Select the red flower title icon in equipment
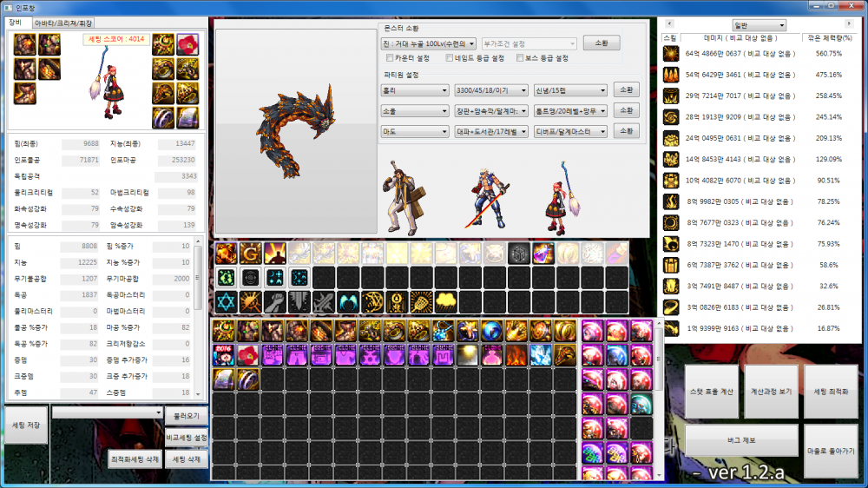 (187, 45)
